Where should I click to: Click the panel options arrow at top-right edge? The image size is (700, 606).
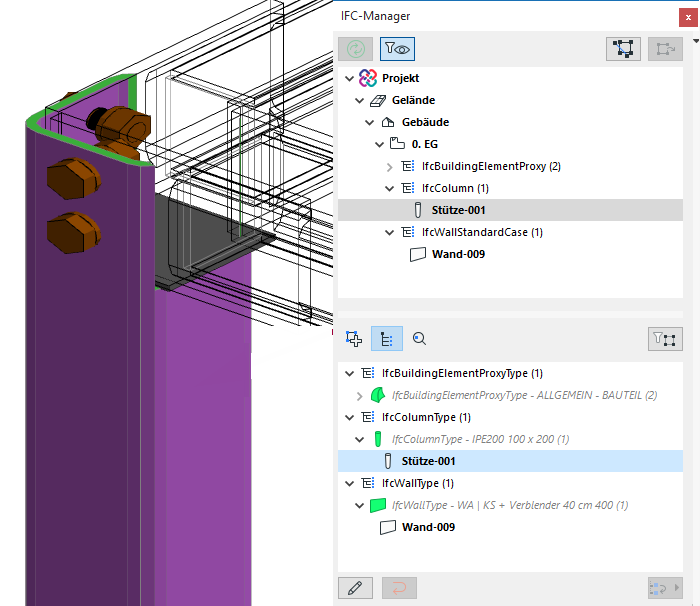[x=696, y=41]
